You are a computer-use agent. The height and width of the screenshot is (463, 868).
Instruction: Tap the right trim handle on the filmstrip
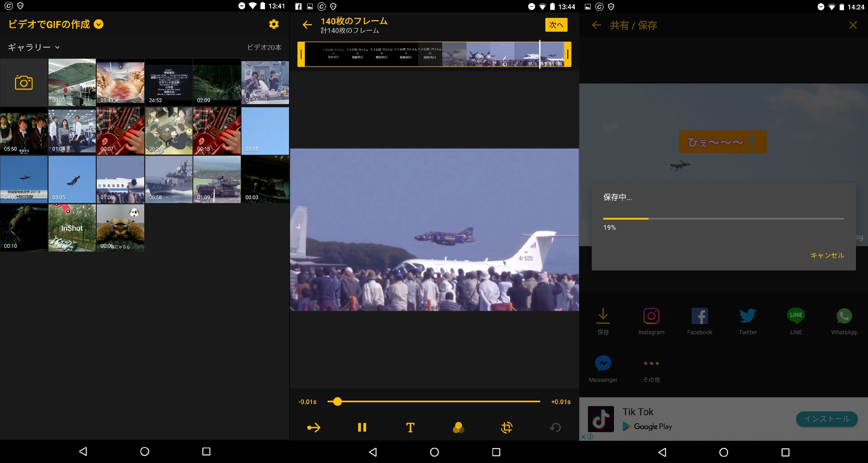[x=568, y=54]
